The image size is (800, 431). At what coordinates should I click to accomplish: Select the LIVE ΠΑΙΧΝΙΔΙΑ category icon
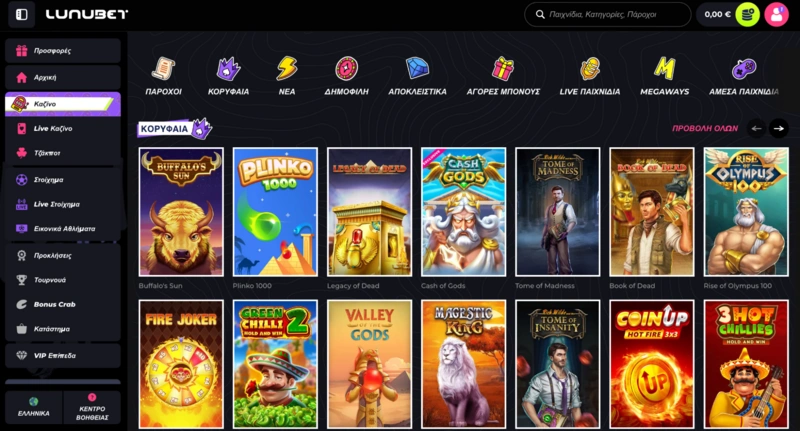pos(590,75)
